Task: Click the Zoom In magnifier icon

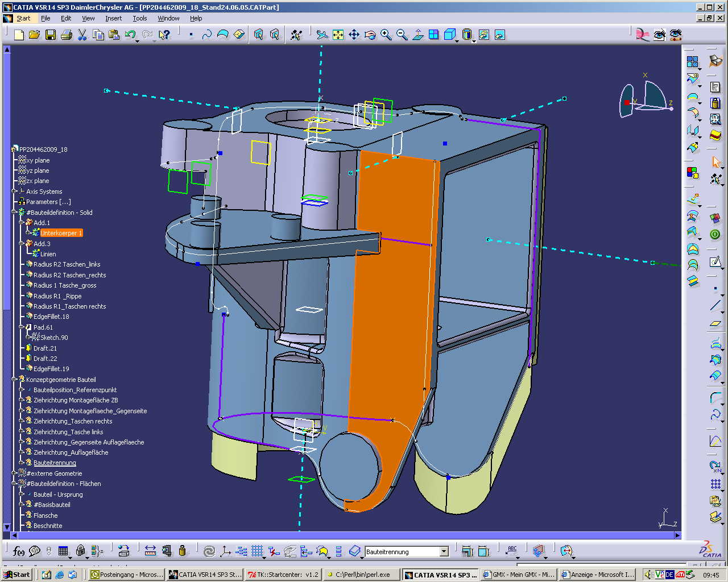Action: pyautogui.click(x=386, y=35)
